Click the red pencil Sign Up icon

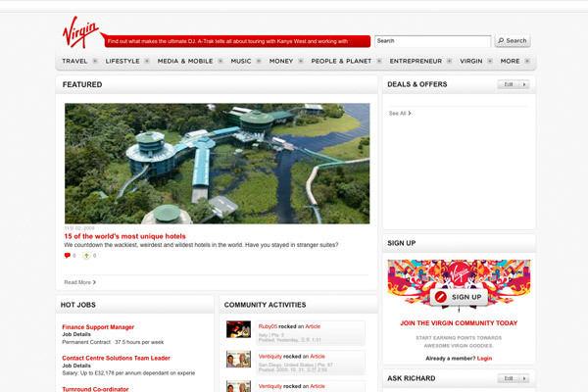point(441,297)
